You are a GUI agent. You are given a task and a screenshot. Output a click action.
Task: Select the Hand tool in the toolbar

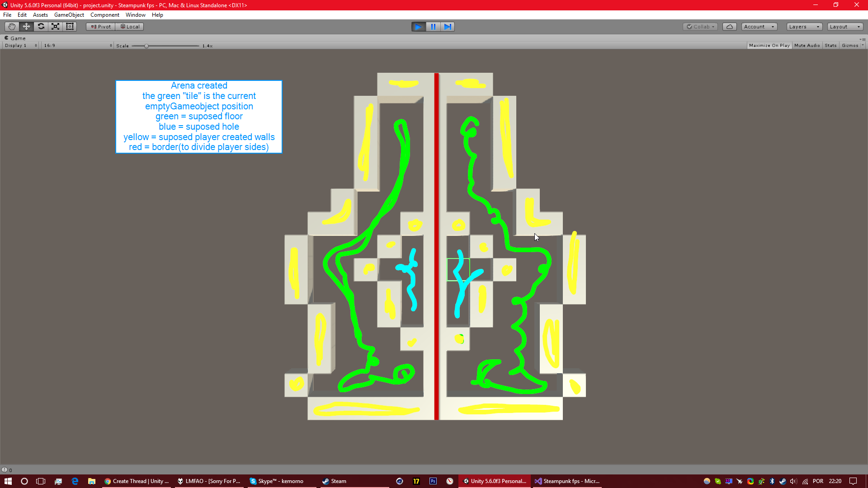11,26
